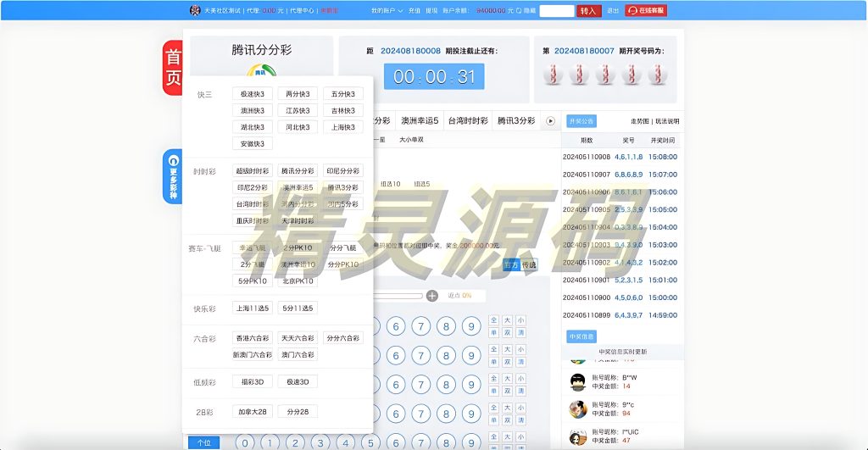Select 北京PK10 game
Image resolution: width=868 pixels, height=450 pixels.
click(x=298, y=281)
